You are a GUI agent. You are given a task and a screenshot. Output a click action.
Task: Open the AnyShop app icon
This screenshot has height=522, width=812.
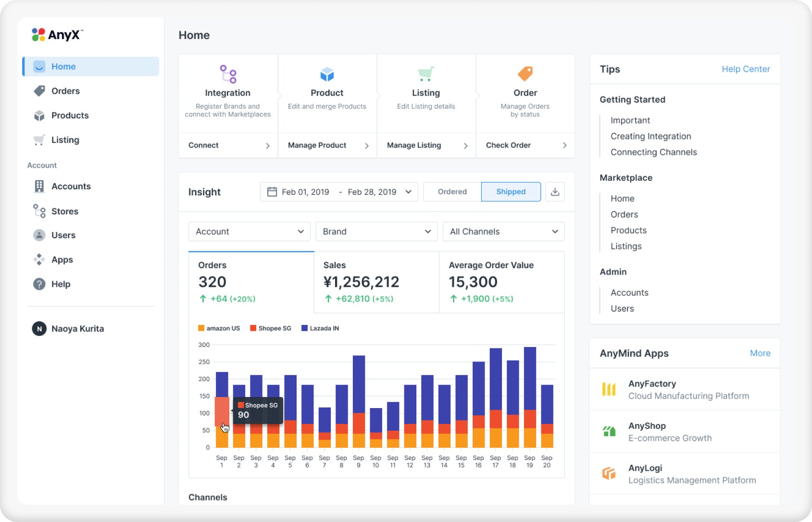tap(609, 431)
